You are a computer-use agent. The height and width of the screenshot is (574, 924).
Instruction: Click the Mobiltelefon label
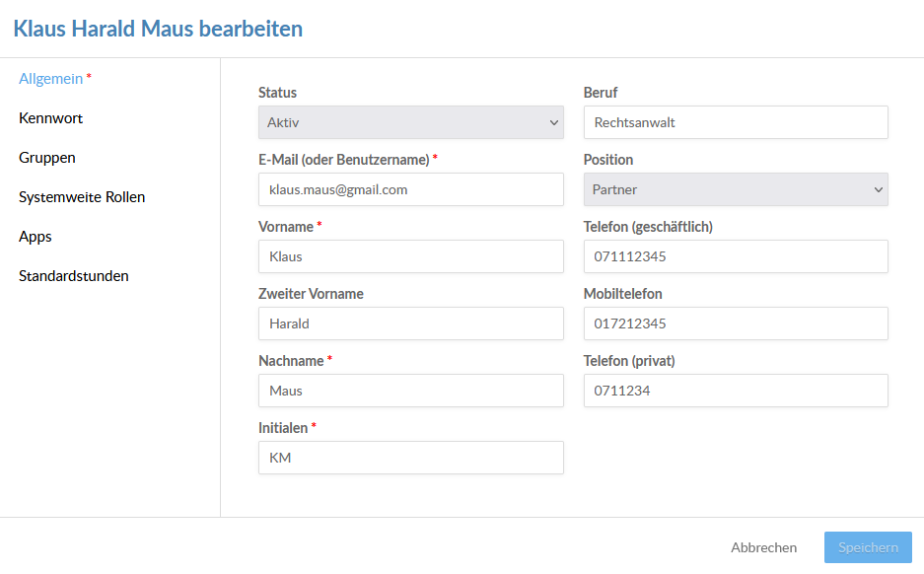[x=623, y=294]
